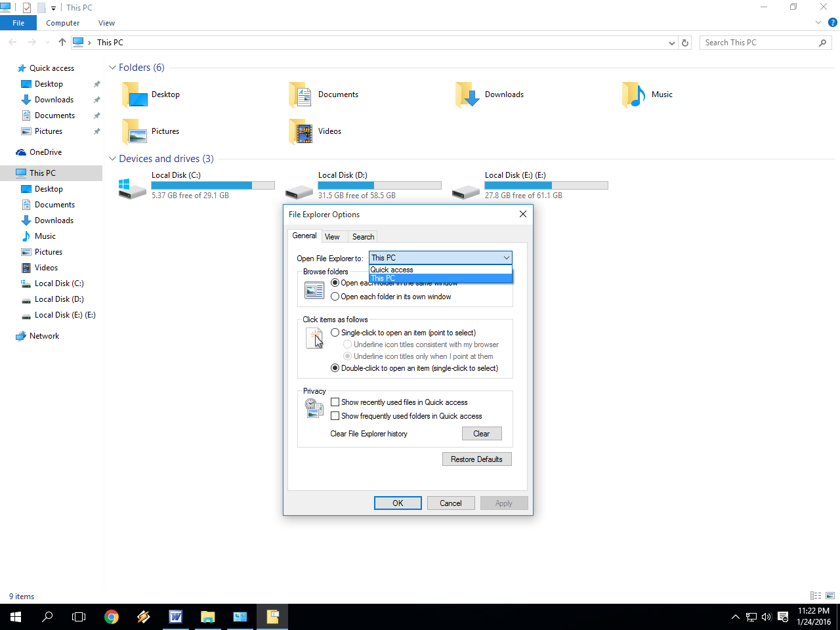The width and height of the screenshot is (840, 630).
Task: Open the View ribbon tab in Explorer
Action: click(106, 23)
